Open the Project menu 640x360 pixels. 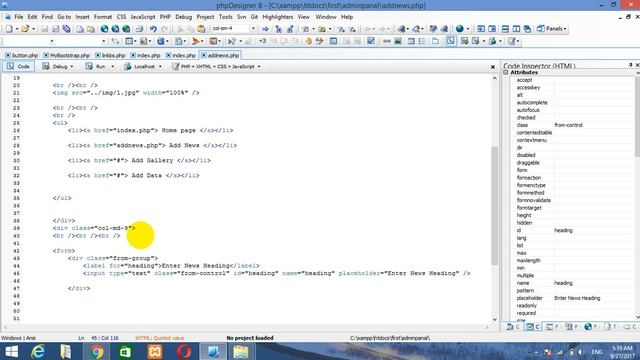pyautogui.click(x=205, y=17)
